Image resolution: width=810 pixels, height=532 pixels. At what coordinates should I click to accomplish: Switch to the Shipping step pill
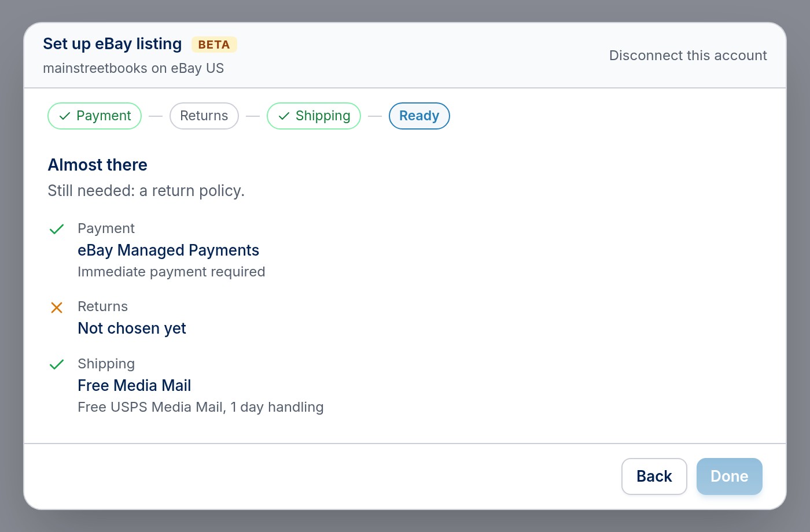314,116
